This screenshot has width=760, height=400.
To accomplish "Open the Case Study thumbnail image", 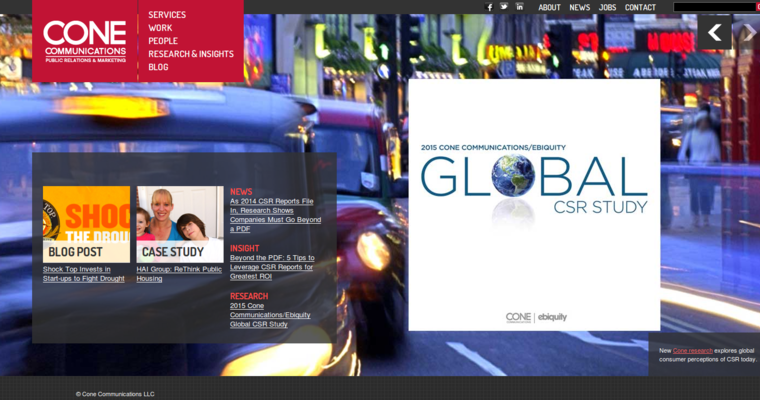I will [180, 224].
